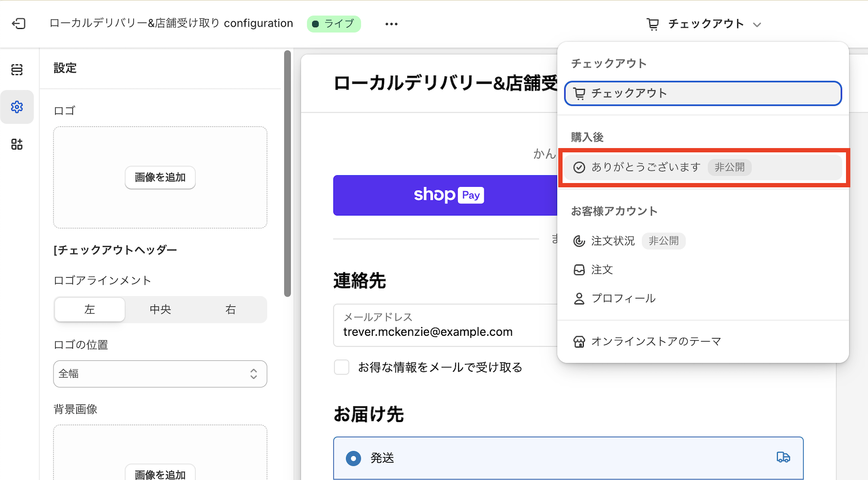Select the 発送 radio button
The height and width of the screenshot is (480, 868).
(x=353, y=458)
